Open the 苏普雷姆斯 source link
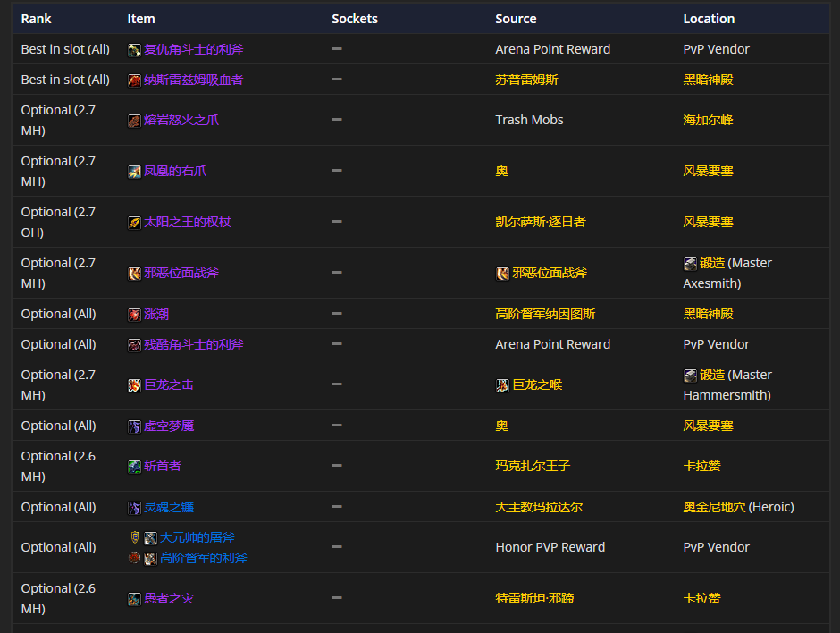Screen dimensions: 840x633 (x=526, y=80)
